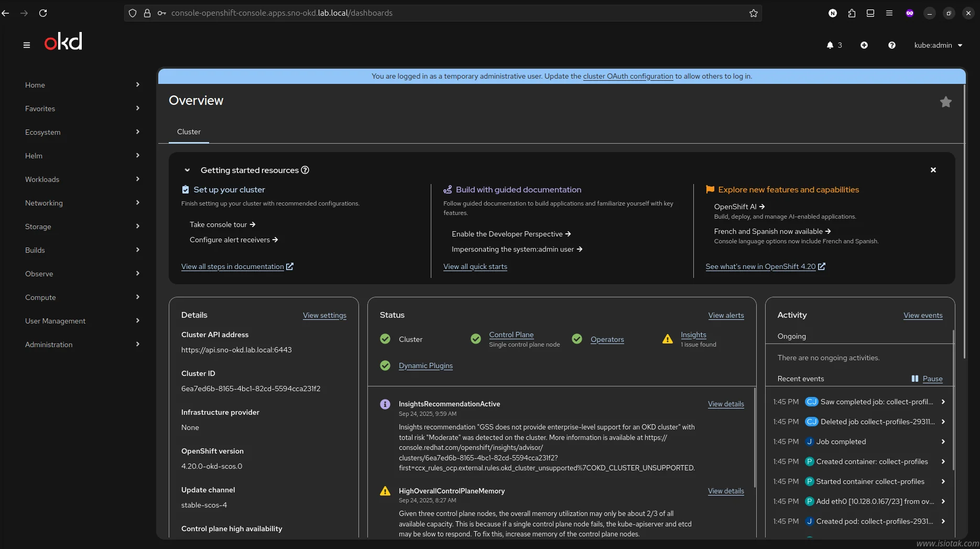The height and width of the screenshot is (549, 980).
Task: Open browser application menu icon
Action: click(889, 13)
